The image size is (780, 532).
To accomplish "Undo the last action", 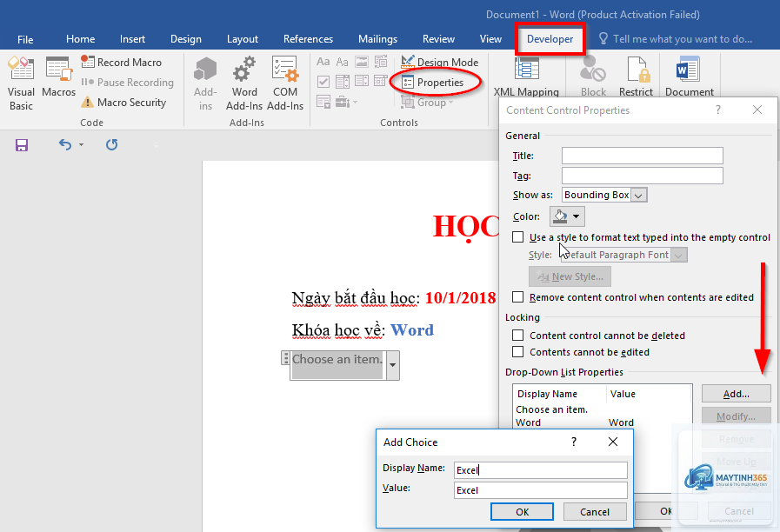I will point(65,144).
